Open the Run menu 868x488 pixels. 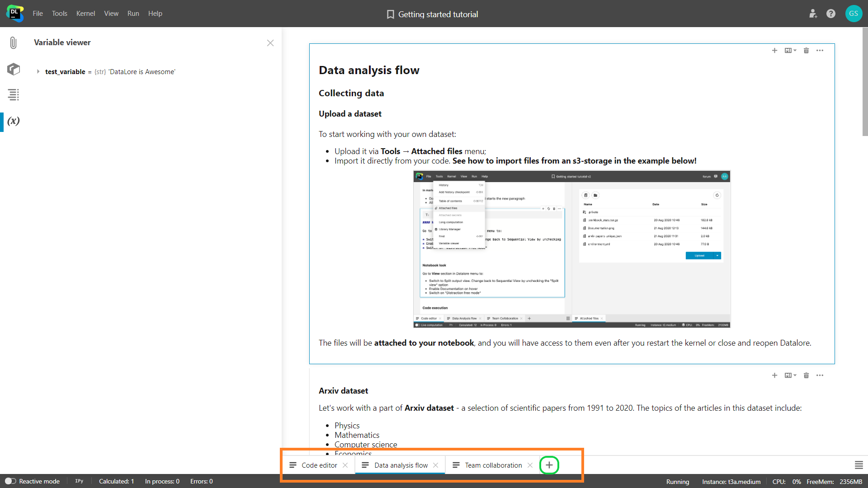133,14
